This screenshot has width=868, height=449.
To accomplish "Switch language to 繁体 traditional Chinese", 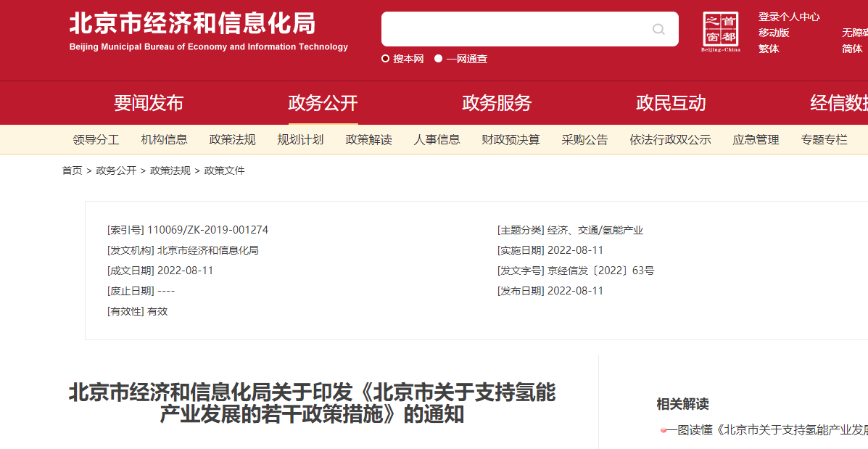I will pos(769,49).
